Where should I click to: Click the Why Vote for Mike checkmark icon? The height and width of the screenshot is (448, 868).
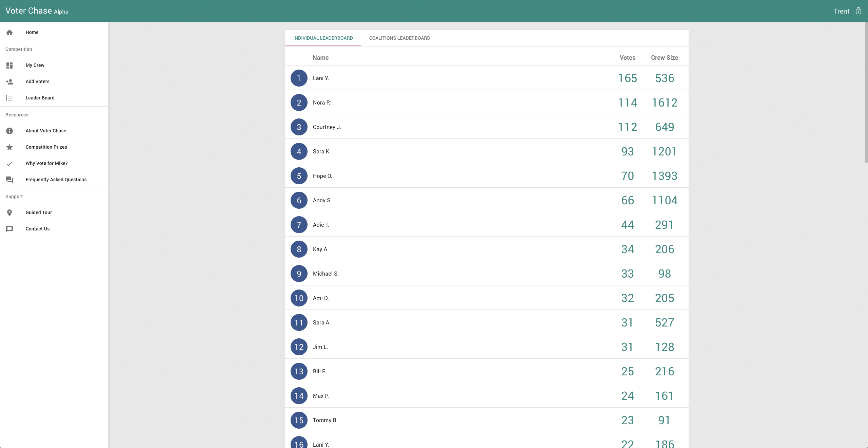click(x=9, y=163)
